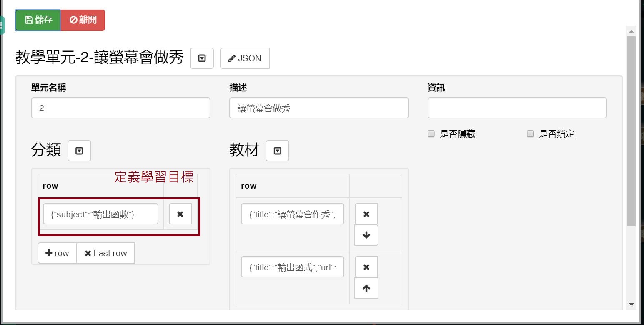Delete the 輸出函數 subject row

click(180, 214)
